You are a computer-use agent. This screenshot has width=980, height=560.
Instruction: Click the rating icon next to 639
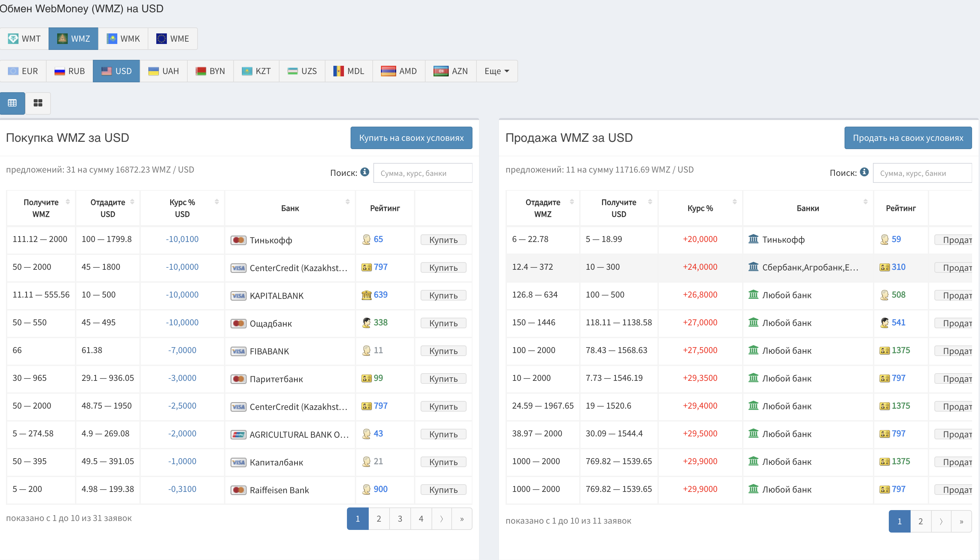pyautogui.click(x=366, y=295)
